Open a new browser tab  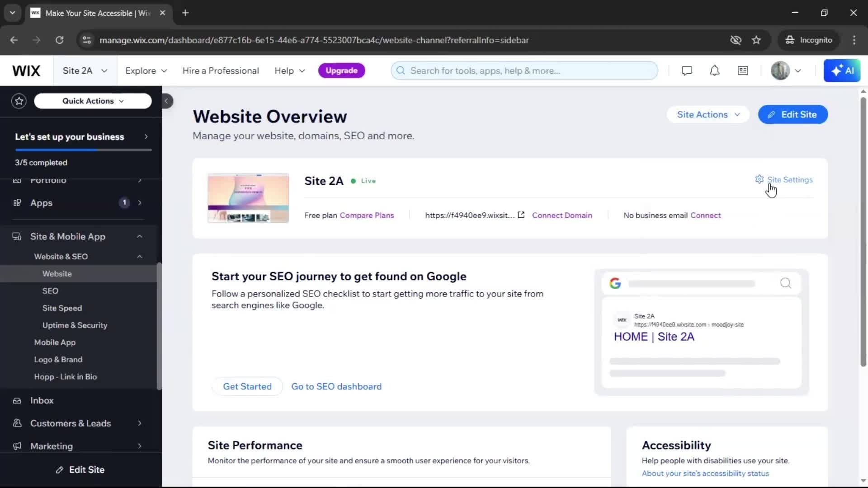pos(185,13)
